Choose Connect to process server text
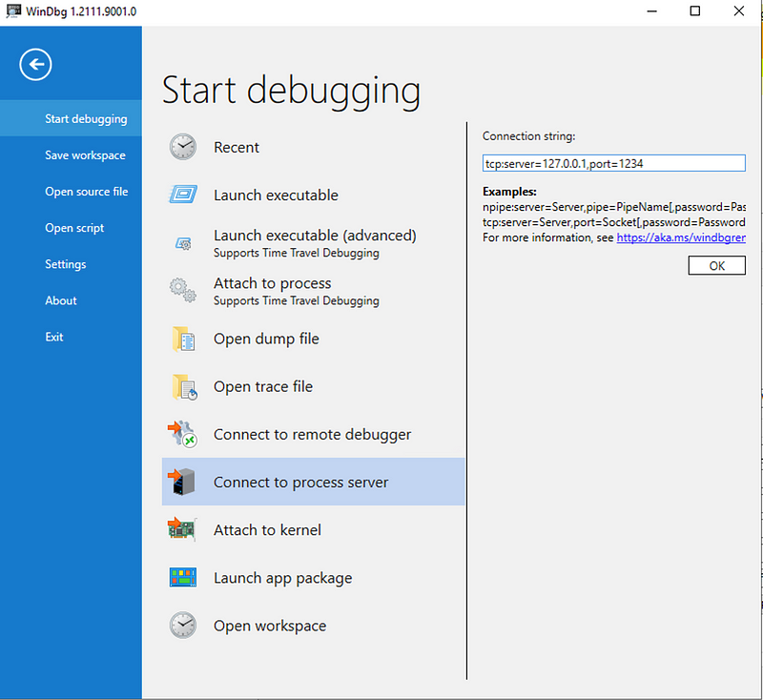Viewport: 763px width, 700px height. point(300,482)
